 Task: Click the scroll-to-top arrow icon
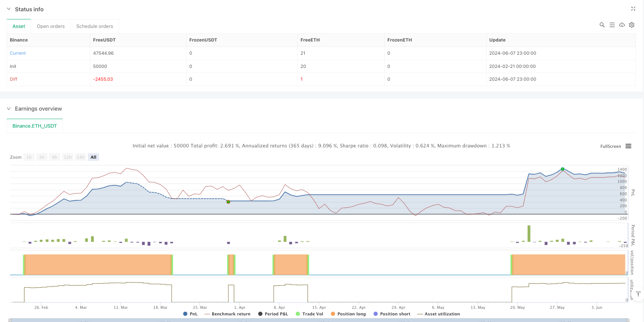point(638,294)
